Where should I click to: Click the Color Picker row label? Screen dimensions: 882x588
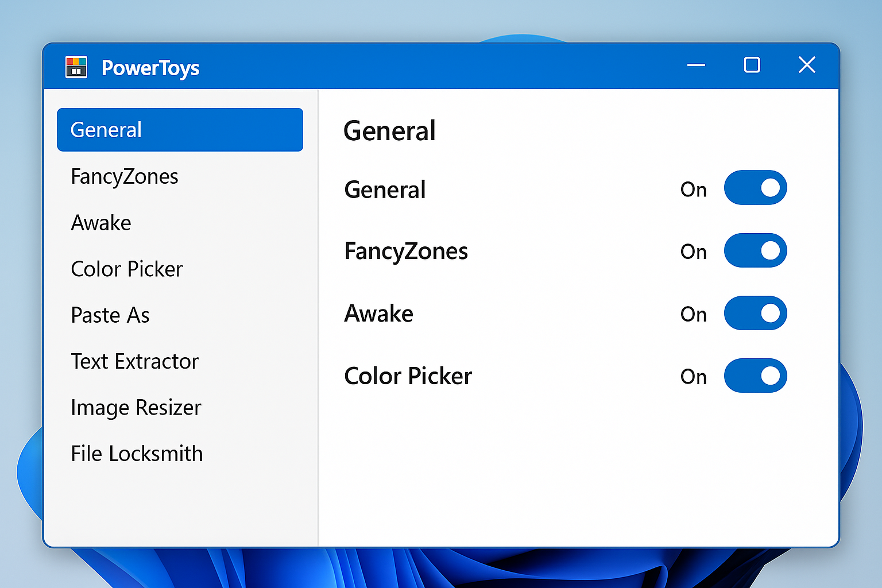coord(408,376)
